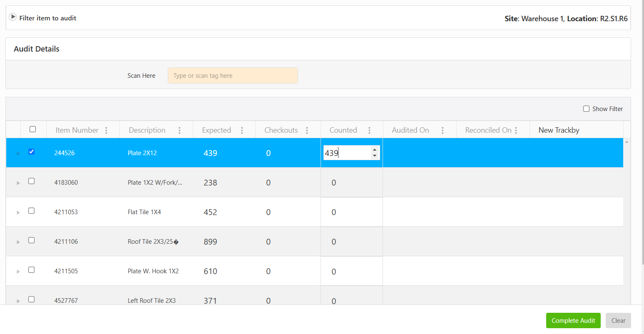Screen dimensions: 644x334
Task: Check the row checkbox for item 4211106
Action: point(31,240)
